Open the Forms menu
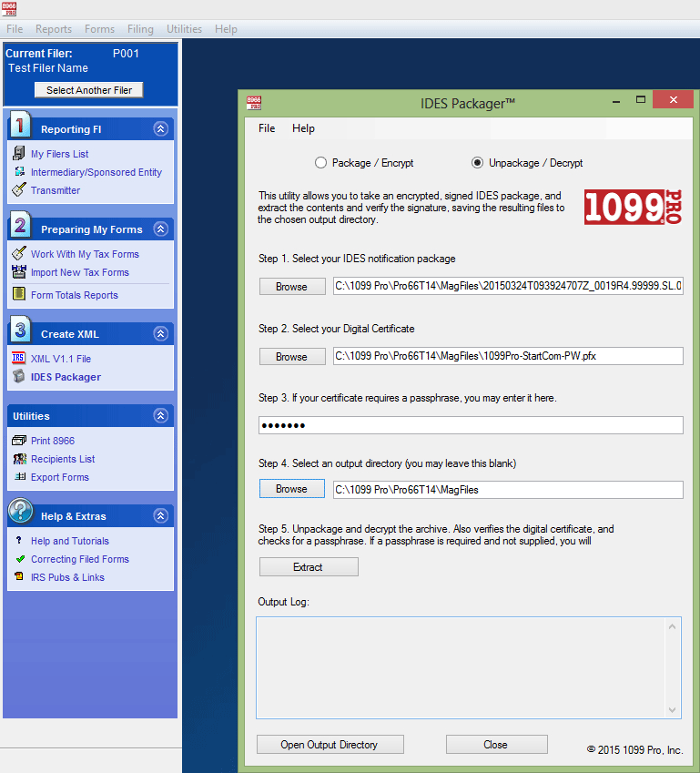The width and height of the screenshot is (700, 773). [x=99, y=29]
